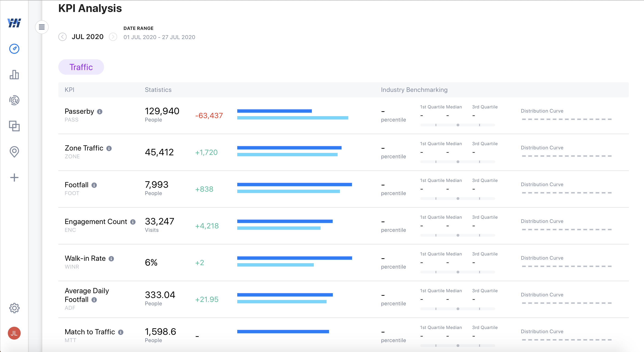This screenshot has height=352, width=644.
Task: Click the company logo at sidebar top
Action: pyautogui.click(x=14, y=23)
